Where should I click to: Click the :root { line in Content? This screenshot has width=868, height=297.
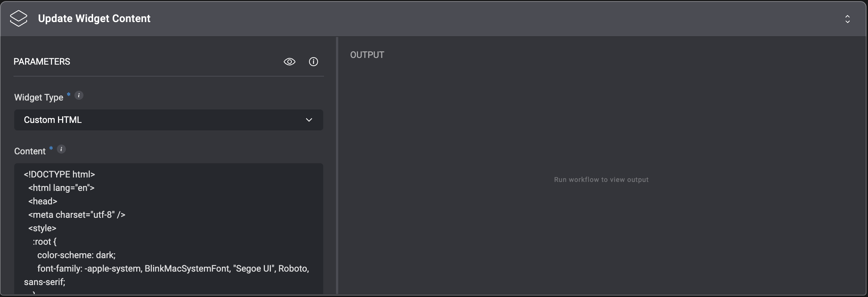point(45,242)
